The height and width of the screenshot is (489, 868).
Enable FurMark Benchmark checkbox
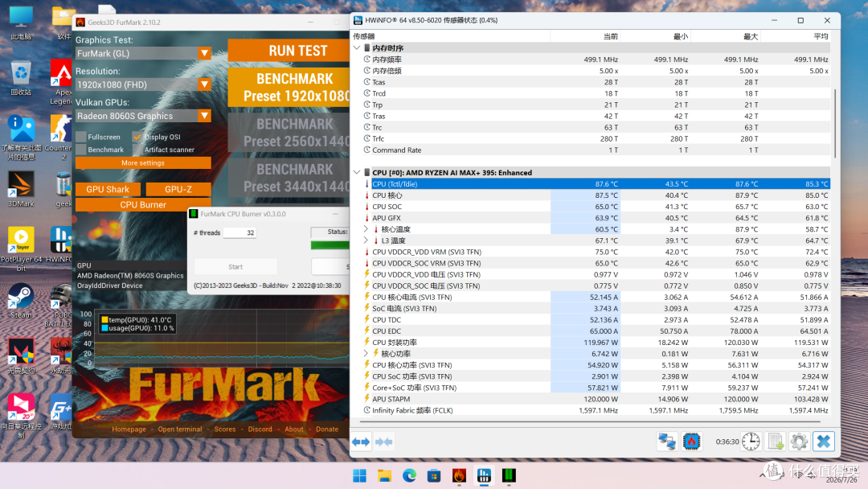click(81, 150)
